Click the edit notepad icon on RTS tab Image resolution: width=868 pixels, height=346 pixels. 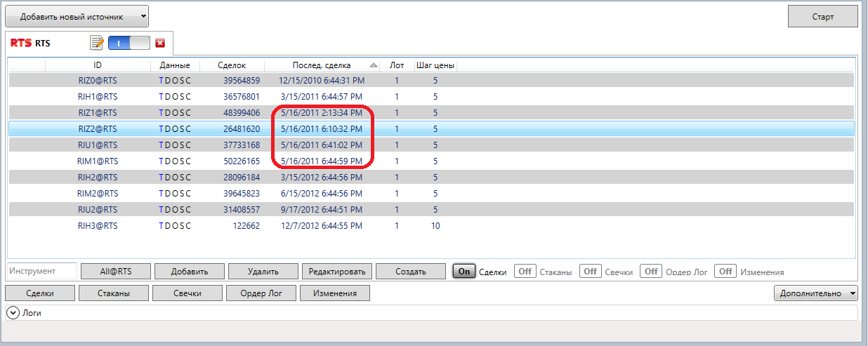97,44
